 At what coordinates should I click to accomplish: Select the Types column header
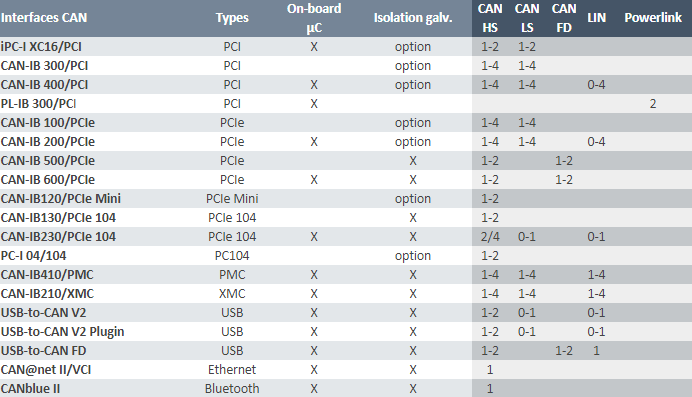tap(232, 18)
